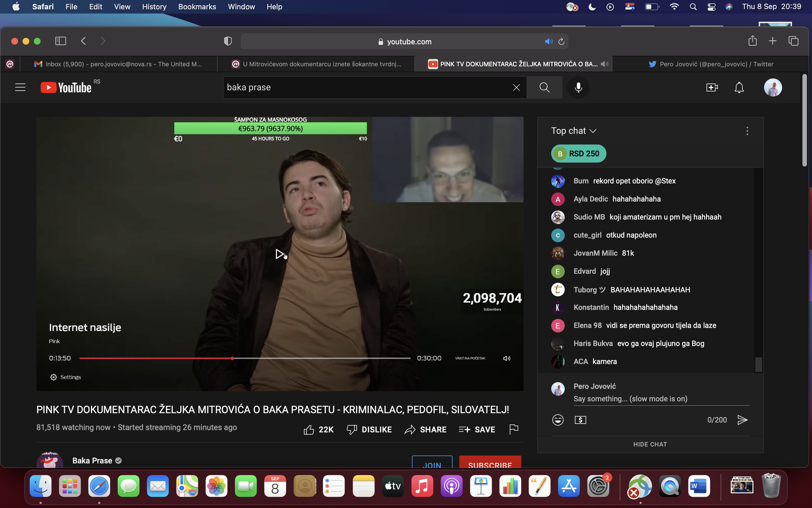Click VRATI NA POČETAK in the video
Screen dimensions: 812x508
click(x=470, y=358)
